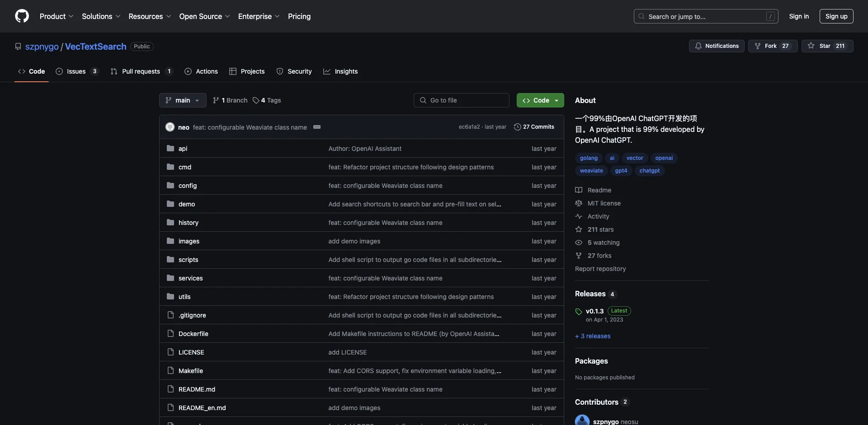
Task: Click the history clock icon beside Commits
Action: (x=518, y=127)
